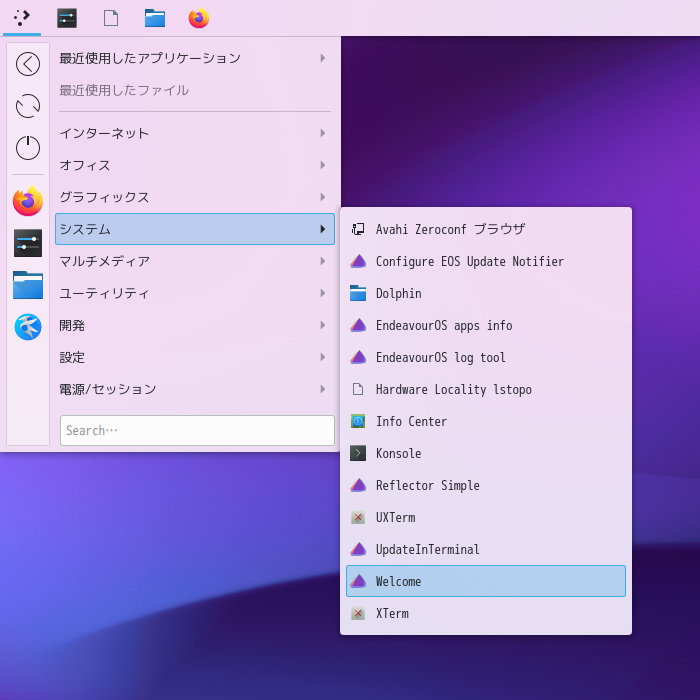Launch Konsole from the submenu text
This screenshot has width=700, height=700.
coord(398,454)
